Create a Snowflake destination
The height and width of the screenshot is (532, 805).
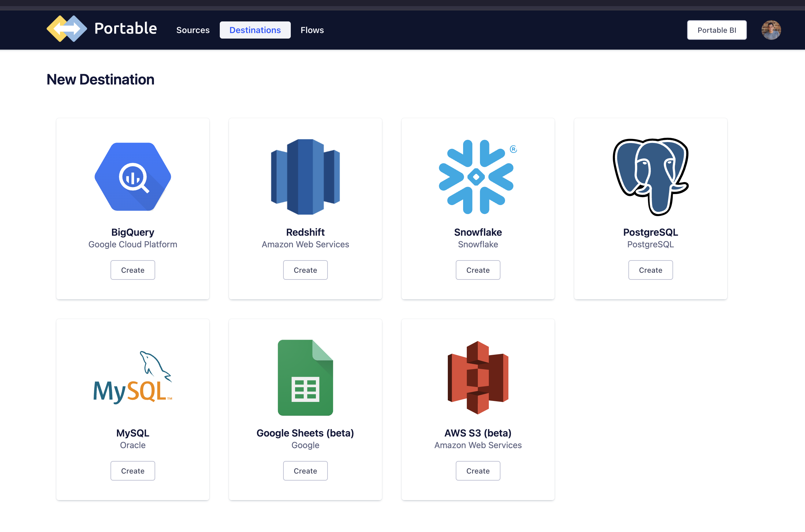pyautogui.click(x=477, y=270)
